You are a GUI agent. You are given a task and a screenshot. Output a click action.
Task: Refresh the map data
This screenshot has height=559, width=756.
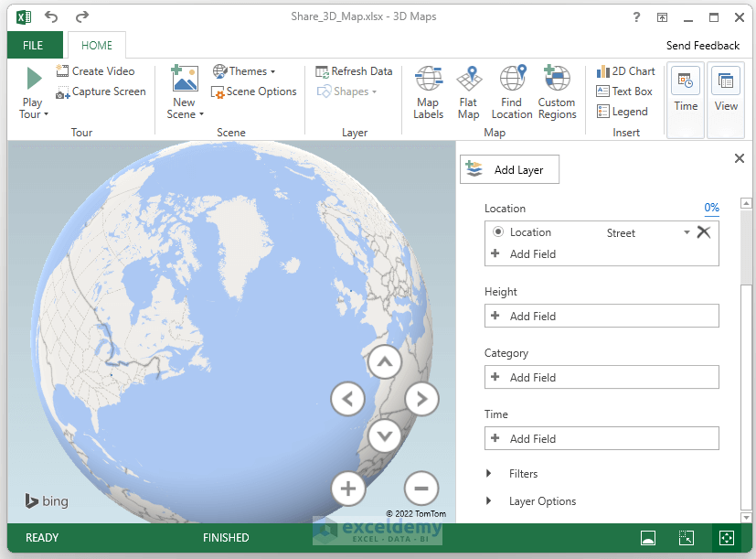(x=355, y=70)
